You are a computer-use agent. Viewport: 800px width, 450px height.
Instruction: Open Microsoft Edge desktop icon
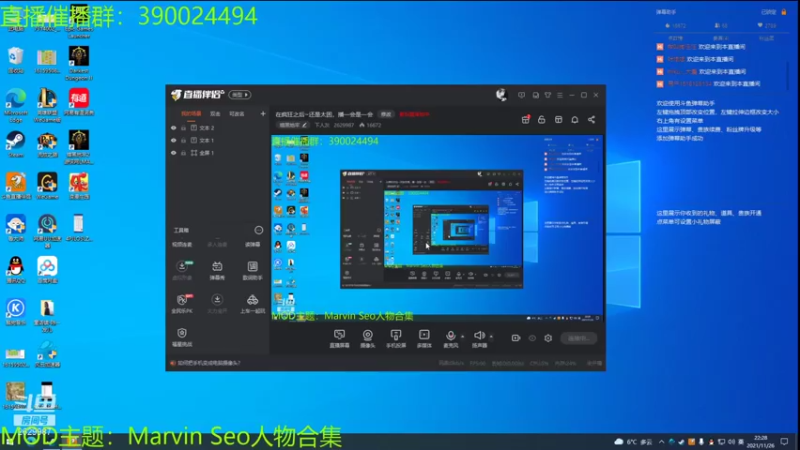tap(16, 105)
